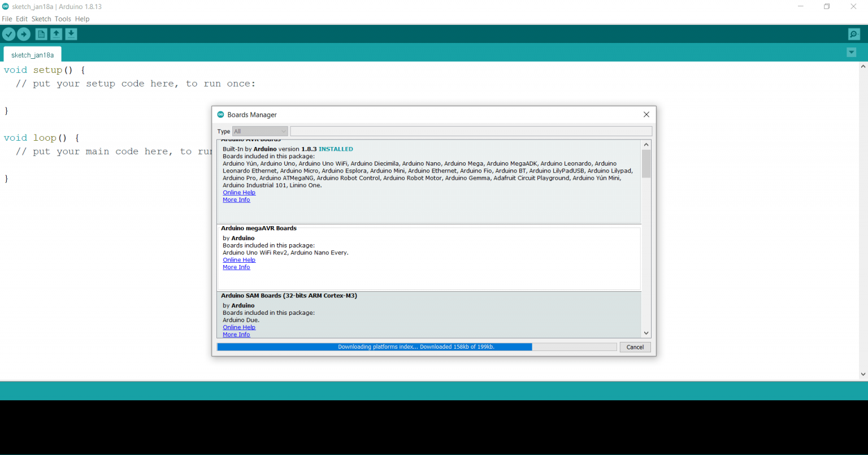Open the Tools menu
This screenshot has height=455, width=868.
63,19
